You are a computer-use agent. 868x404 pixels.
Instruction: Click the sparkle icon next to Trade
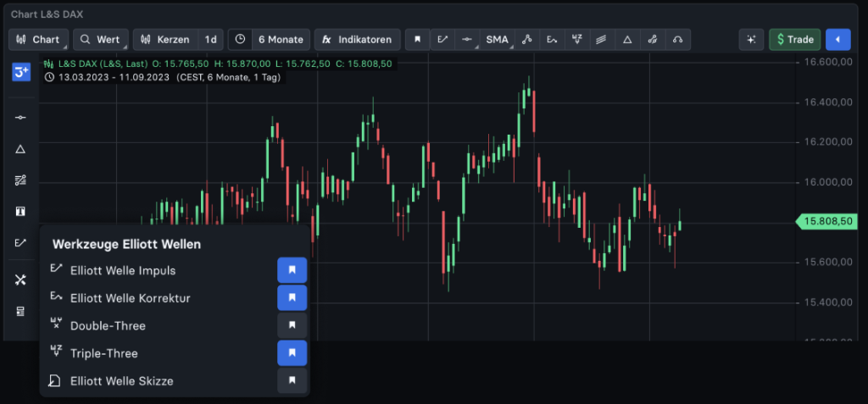click(750, 40)
